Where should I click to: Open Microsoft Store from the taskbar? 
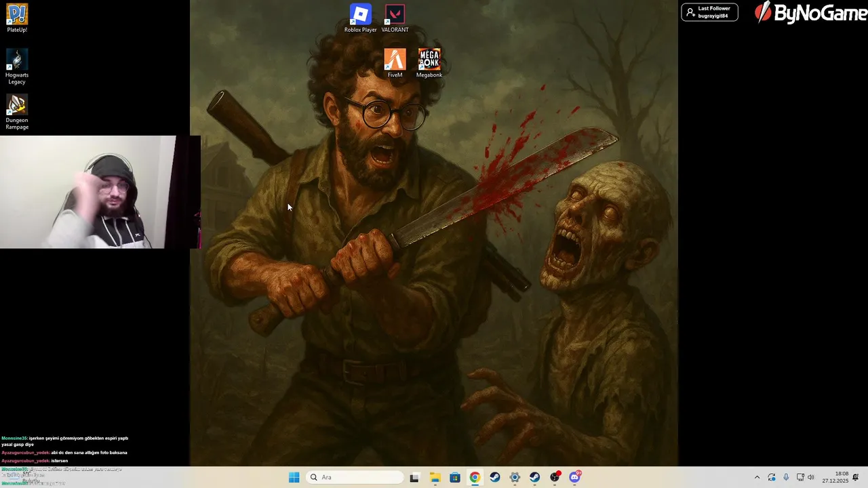tap(454, 477)
